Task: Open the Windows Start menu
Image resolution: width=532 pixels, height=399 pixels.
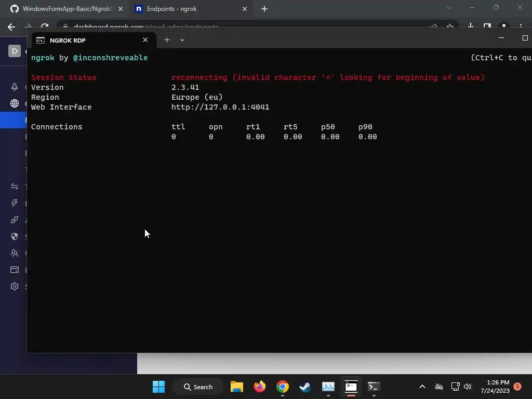Action: (x=159, y=387)
